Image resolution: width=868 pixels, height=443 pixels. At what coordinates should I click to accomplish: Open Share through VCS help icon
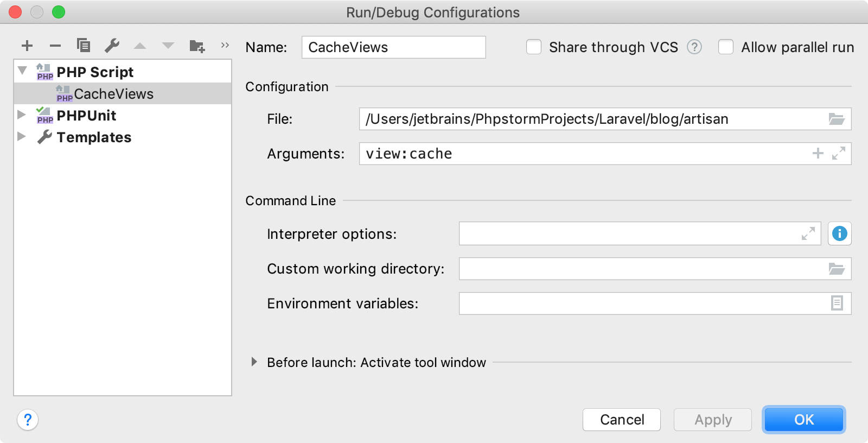pyautogui.click(x=694, y=47)
